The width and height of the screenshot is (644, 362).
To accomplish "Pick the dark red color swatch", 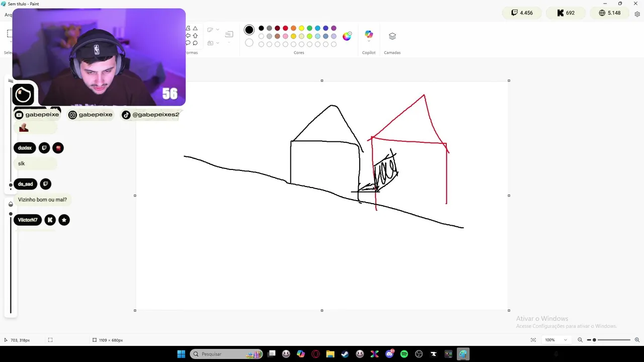I will pyautogui.click(x=277, y=28).
